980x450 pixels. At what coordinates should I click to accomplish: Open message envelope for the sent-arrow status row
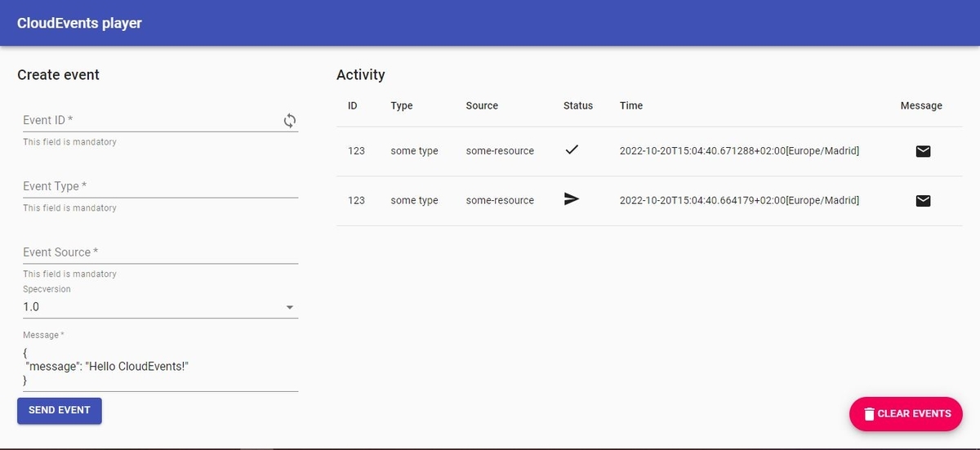(x=923, y=201)
